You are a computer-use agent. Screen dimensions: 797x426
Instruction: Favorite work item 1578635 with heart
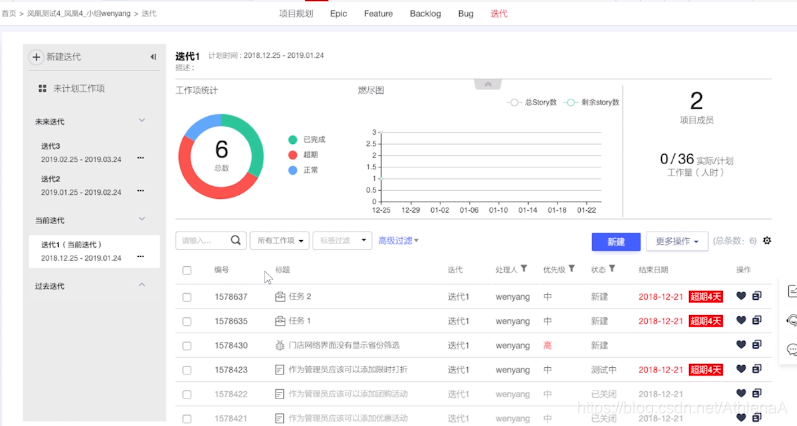click(x=741, y=320)
